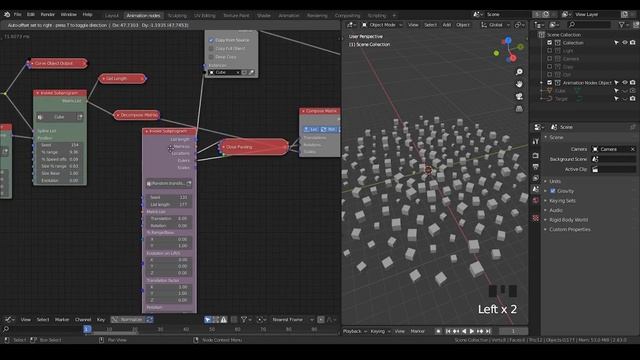
Task: Open the viewport Add menu
Action: click(x=447, y=25)
